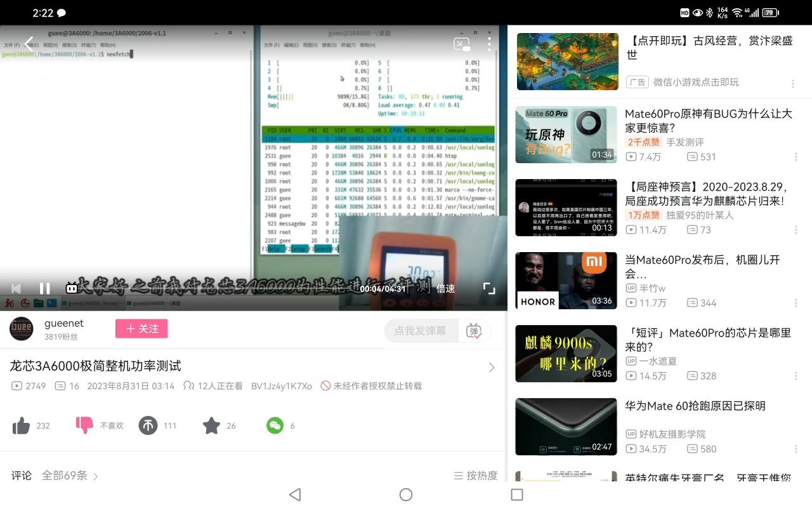Toggle danmaku switch beside input
Image resolution: width=812 pixels, height=508 pixels.
[x=474, y=331]
